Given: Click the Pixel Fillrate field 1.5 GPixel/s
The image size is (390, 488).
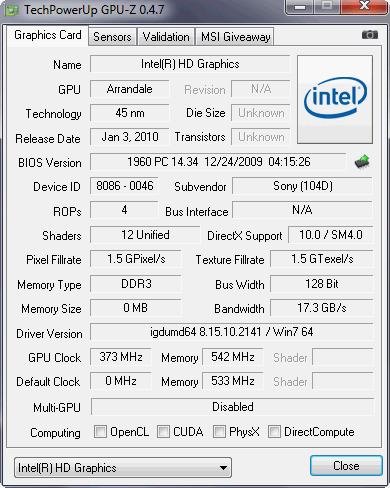Looking at the screenshot, I should point(136,259).
